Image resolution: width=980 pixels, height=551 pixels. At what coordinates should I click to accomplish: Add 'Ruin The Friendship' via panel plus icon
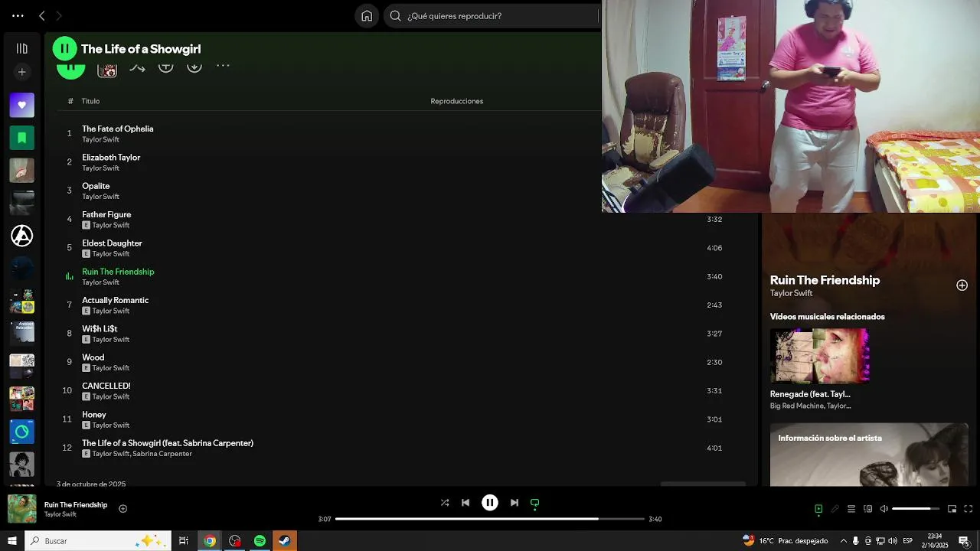[x=962, y=285]
